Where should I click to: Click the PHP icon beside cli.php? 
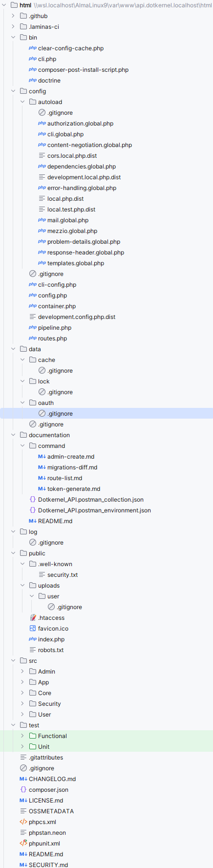click(x=33, y=59)
